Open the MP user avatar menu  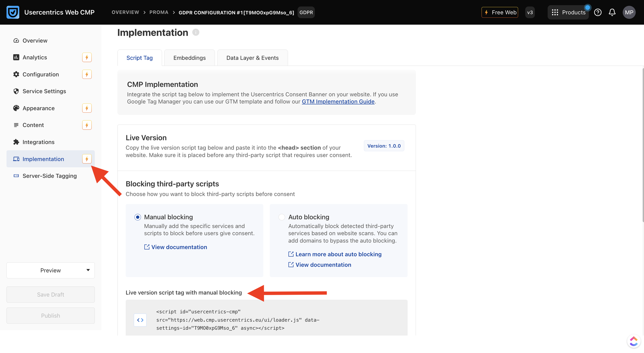pyautogui.click(x=629, y=12)
